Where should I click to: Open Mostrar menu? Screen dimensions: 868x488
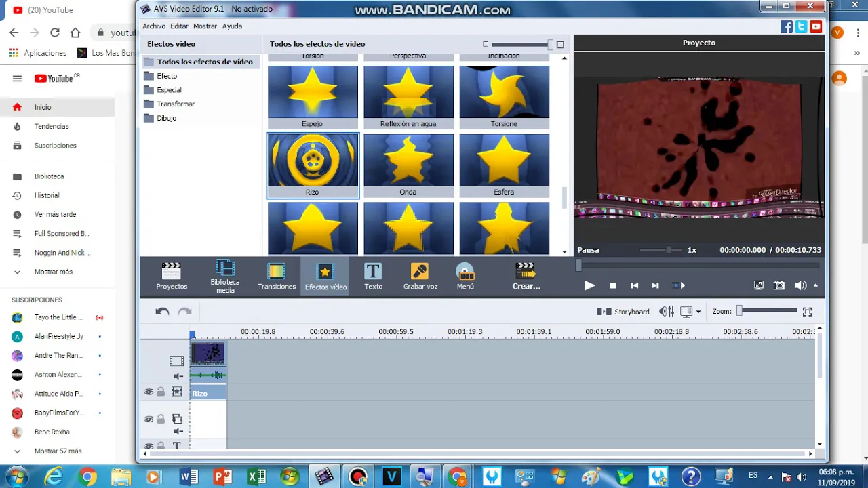click(x=205, y=26)
